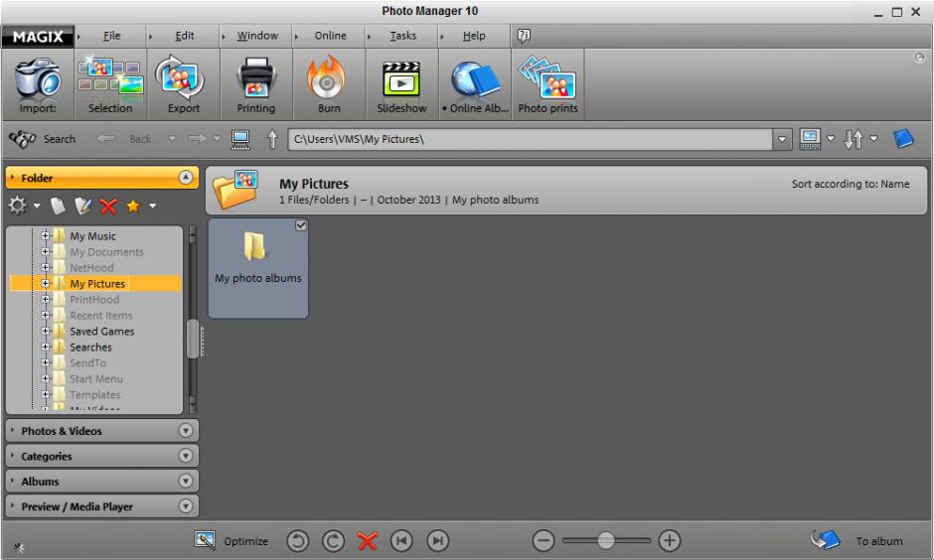The height and width of the screenshot is (560, 934).
Task: Click the zoom slider handle
Action: click(x=606, y=540)
